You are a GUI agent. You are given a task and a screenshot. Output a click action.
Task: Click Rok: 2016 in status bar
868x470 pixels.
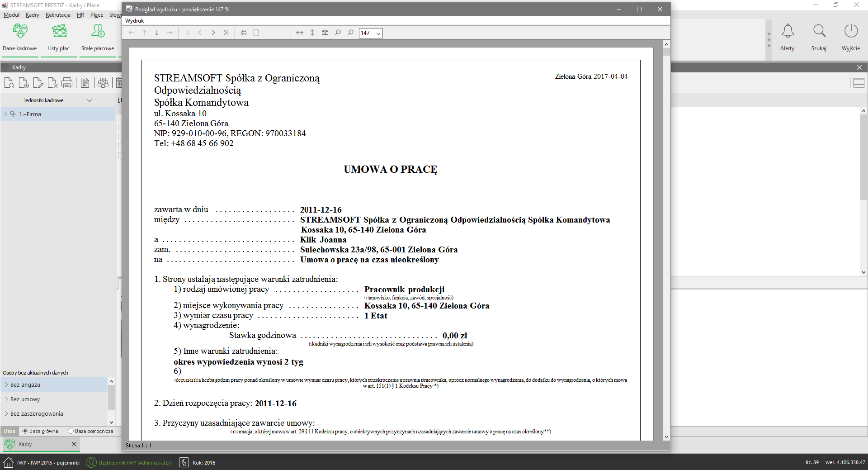pos(204,463)
